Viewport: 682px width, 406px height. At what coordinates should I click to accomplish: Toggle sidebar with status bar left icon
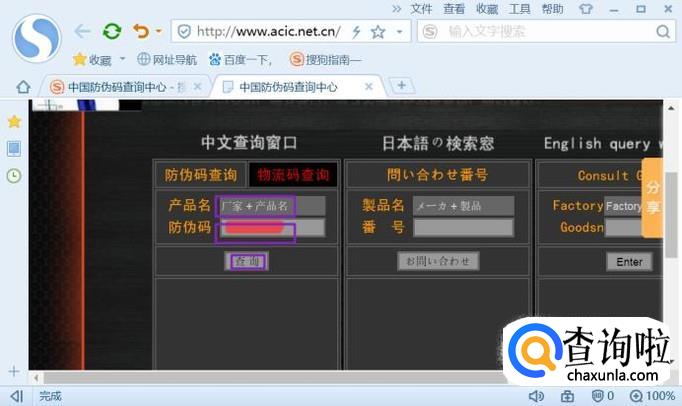click(17, 396)
